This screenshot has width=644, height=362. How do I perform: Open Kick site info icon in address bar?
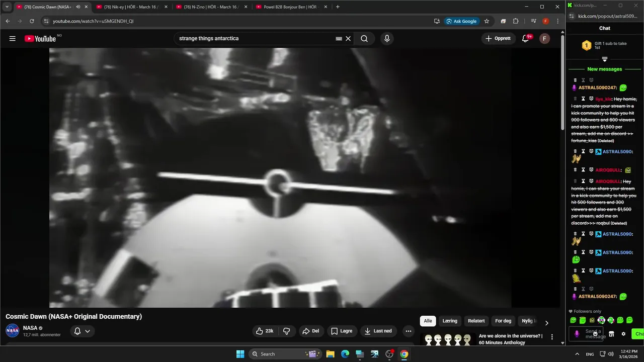coord(572,16)
